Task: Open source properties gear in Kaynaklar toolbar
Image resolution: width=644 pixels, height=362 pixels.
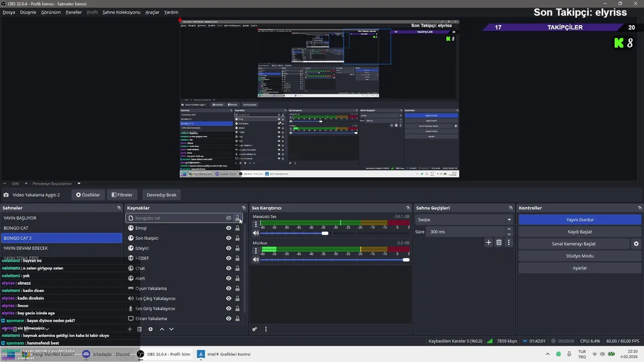Action: [x=150, y=329]
